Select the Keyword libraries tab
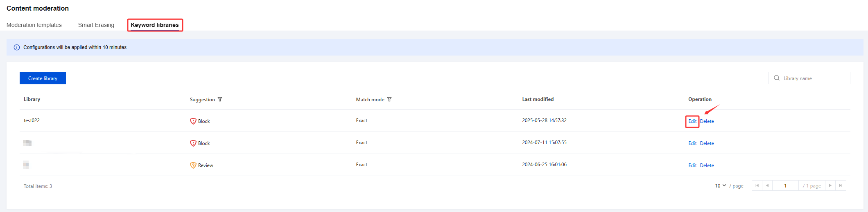Viewport: 868px width, 212px height. (155, 25)
